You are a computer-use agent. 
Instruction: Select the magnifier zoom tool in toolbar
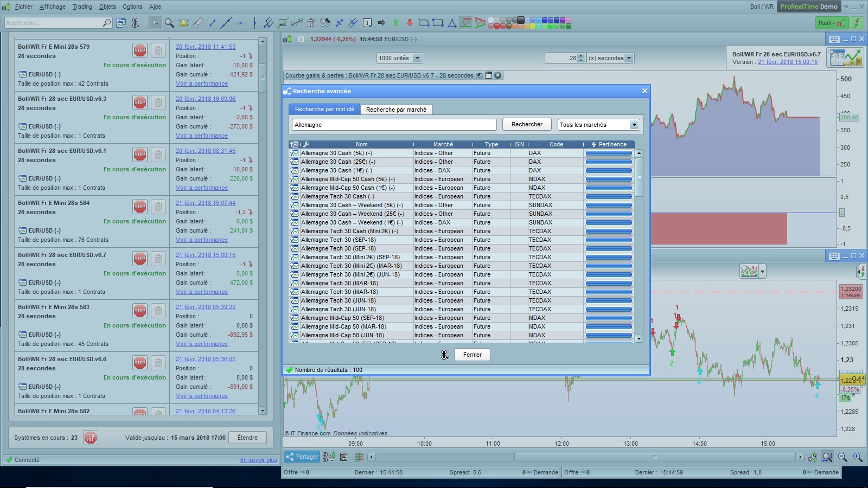[x=169, y=23]
